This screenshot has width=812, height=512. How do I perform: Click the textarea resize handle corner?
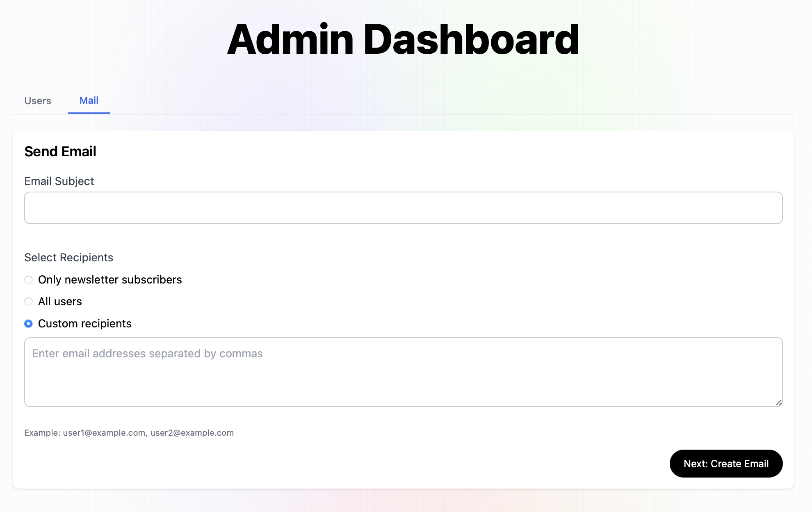click(x=779, y=402)
